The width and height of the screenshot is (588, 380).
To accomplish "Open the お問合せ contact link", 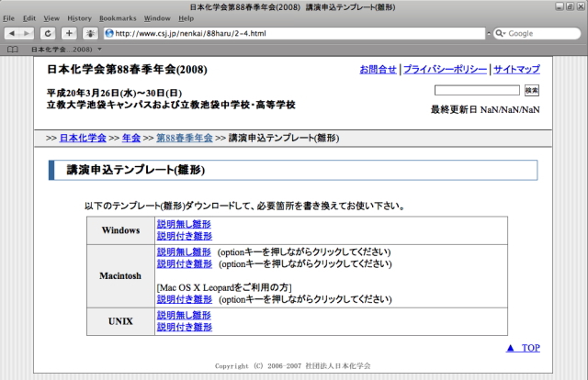I will 378,70.
